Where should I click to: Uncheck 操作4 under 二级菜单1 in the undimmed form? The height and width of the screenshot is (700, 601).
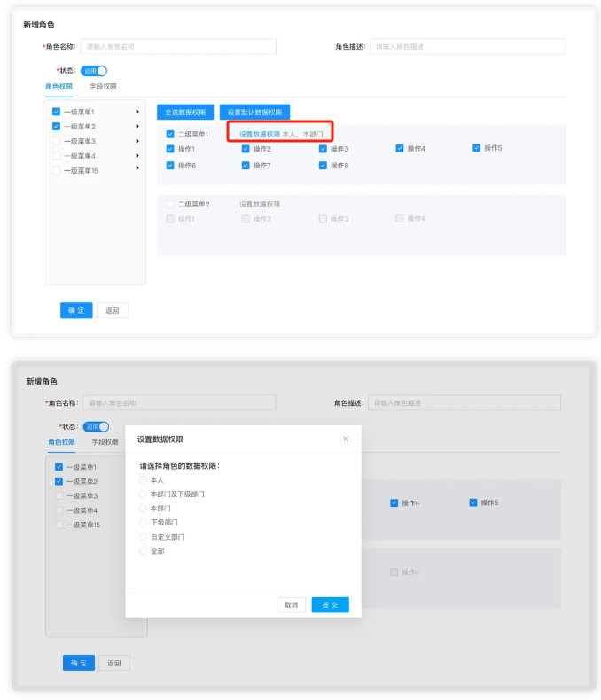[400, 148]
